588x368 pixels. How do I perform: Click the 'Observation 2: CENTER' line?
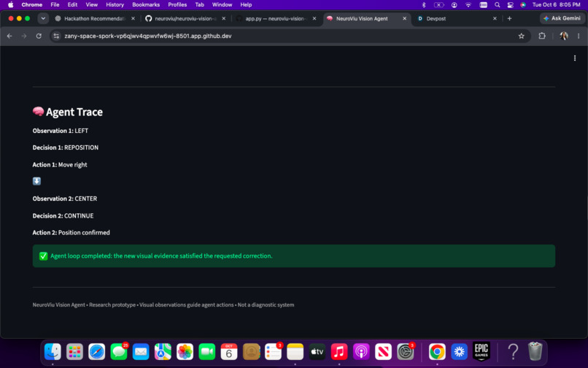[x=65, y=199]
